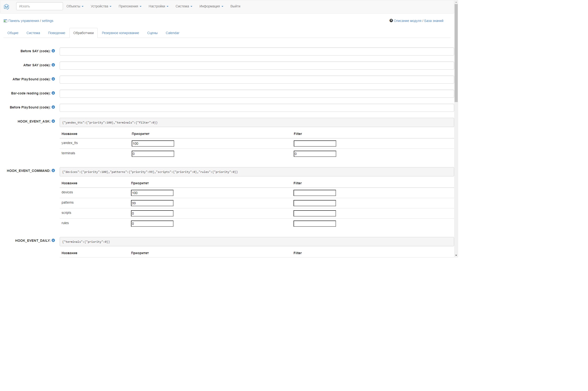Click the info icon beside HOOK_EVENT_ASK
588x391 pixels.
point(53,121)
